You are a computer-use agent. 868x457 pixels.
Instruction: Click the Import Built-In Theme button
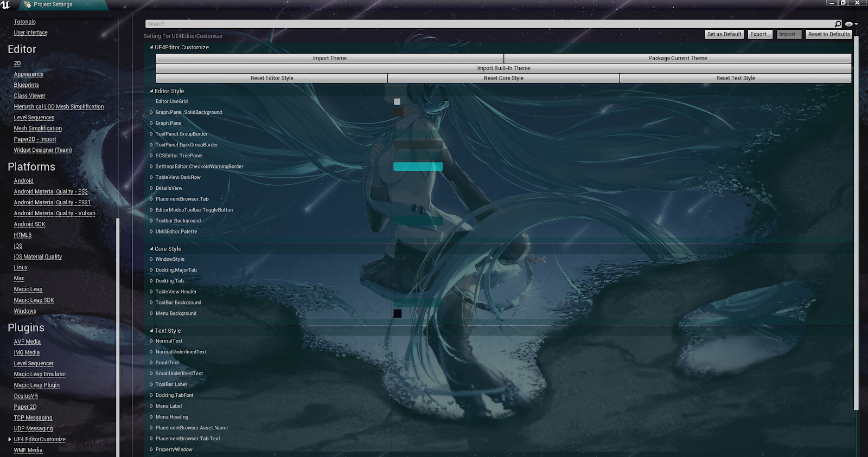[x=503, y=68]
